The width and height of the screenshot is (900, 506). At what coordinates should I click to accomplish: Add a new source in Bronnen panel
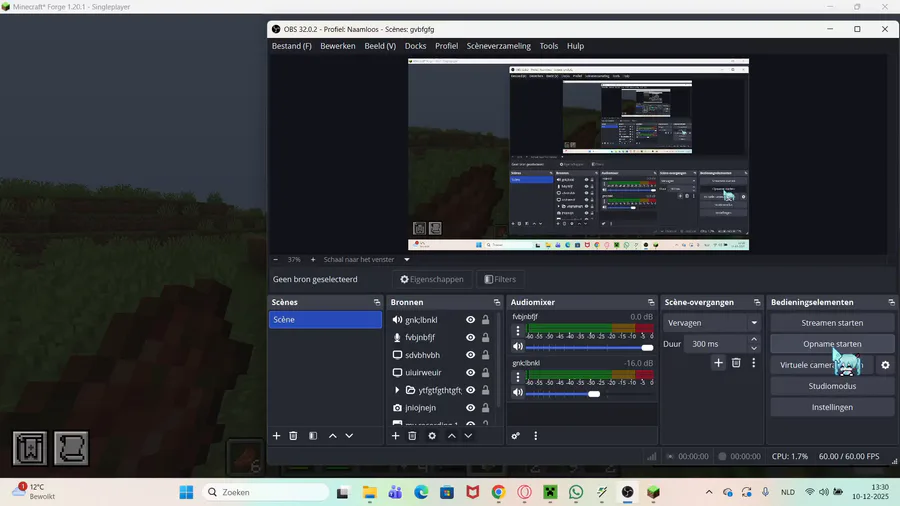tap(395, 436)
